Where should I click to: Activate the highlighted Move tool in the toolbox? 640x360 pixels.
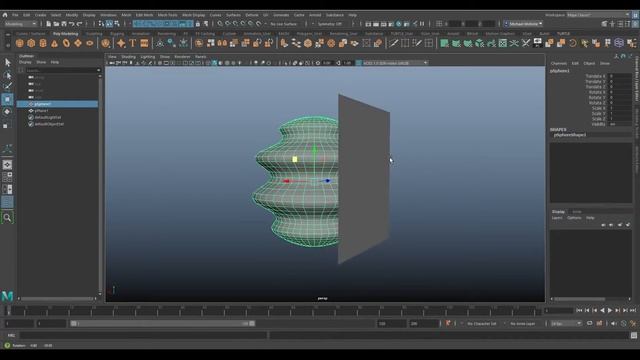(7, 99)
